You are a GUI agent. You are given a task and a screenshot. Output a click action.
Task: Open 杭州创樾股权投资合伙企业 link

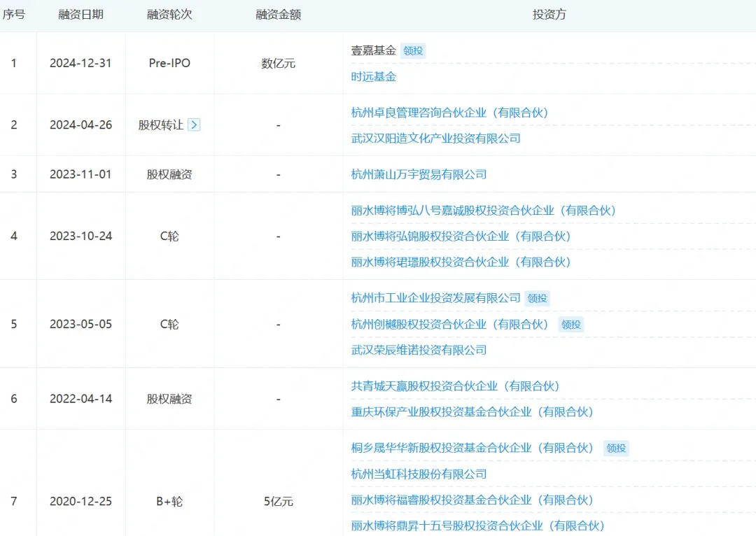[x=450, y=325]
